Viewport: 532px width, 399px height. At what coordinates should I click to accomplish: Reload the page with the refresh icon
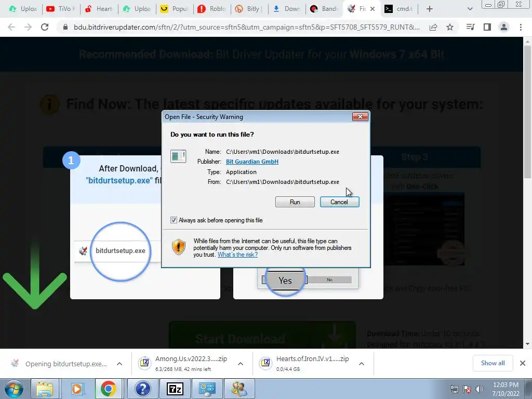45,27
